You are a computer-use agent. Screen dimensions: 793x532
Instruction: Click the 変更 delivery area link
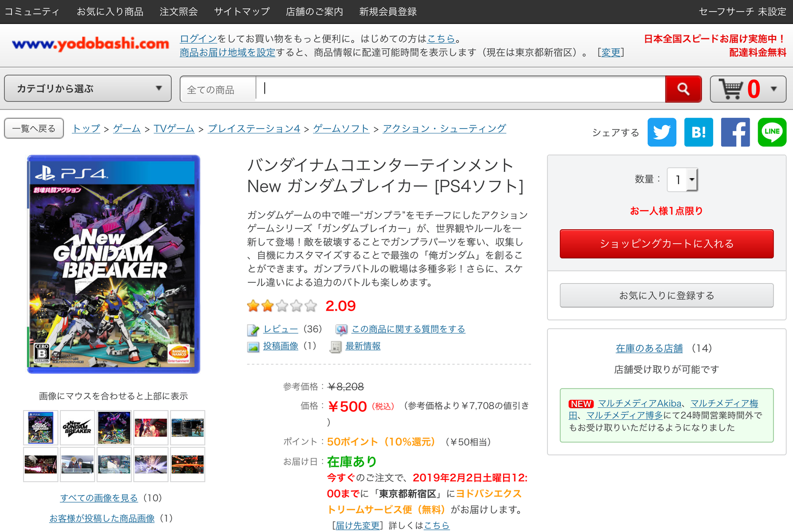tap(611, 53)
